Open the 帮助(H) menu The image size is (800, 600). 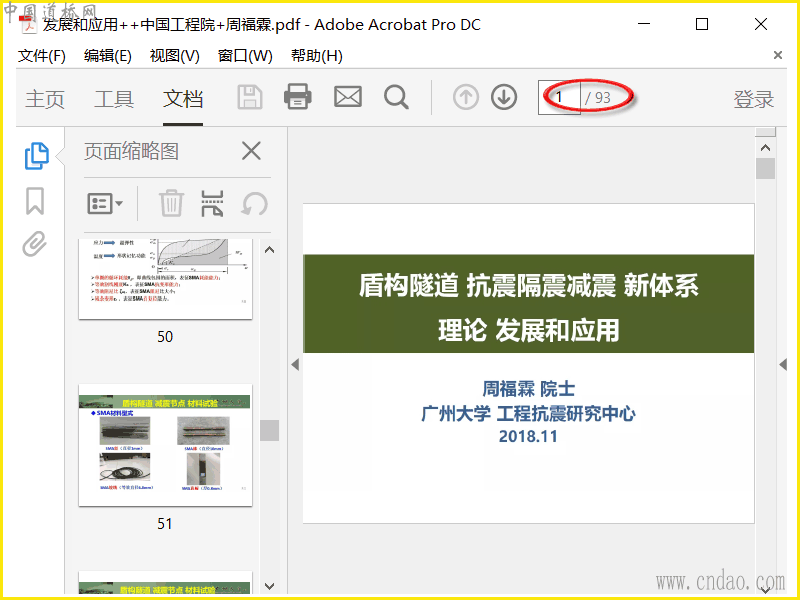[316, 56]
